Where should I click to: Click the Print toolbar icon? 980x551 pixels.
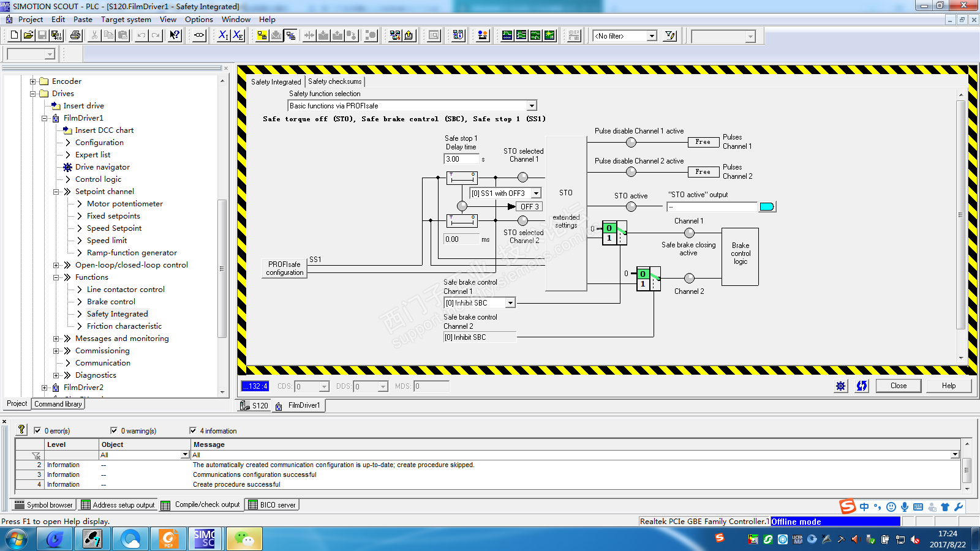click(75, 36)
